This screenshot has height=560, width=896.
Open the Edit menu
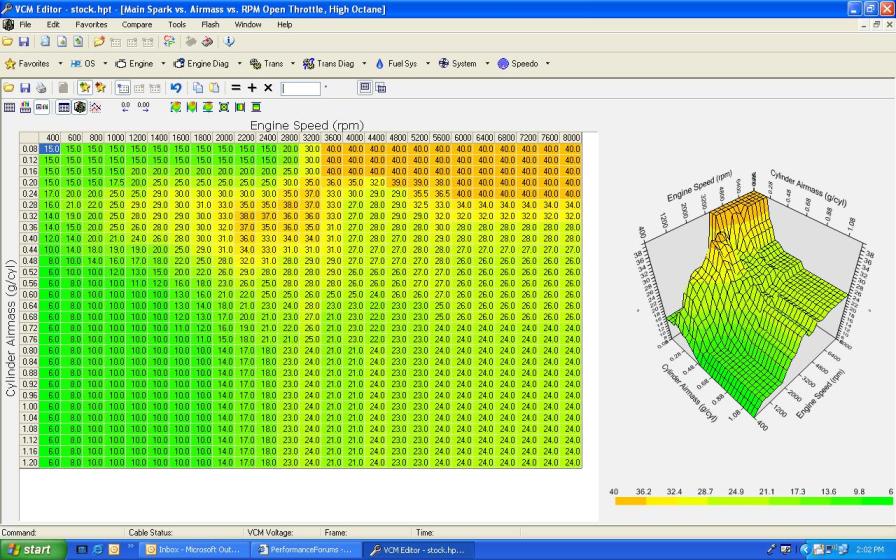[x=53, y=25]
